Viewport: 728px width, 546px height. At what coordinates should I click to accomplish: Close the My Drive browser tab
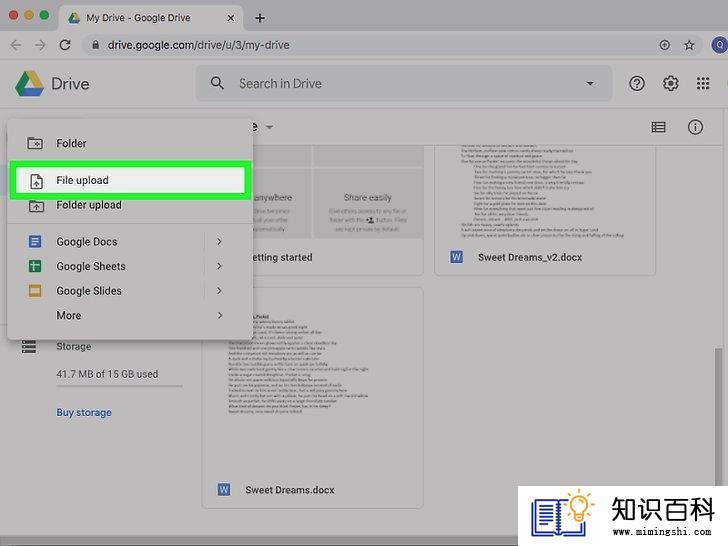(x=231, y=18)
